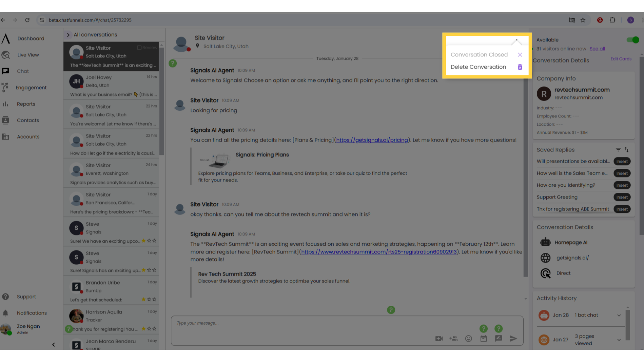Screen dimensions: 644x362
Task: Open Accounts building icon
Action: click(5, 137)
